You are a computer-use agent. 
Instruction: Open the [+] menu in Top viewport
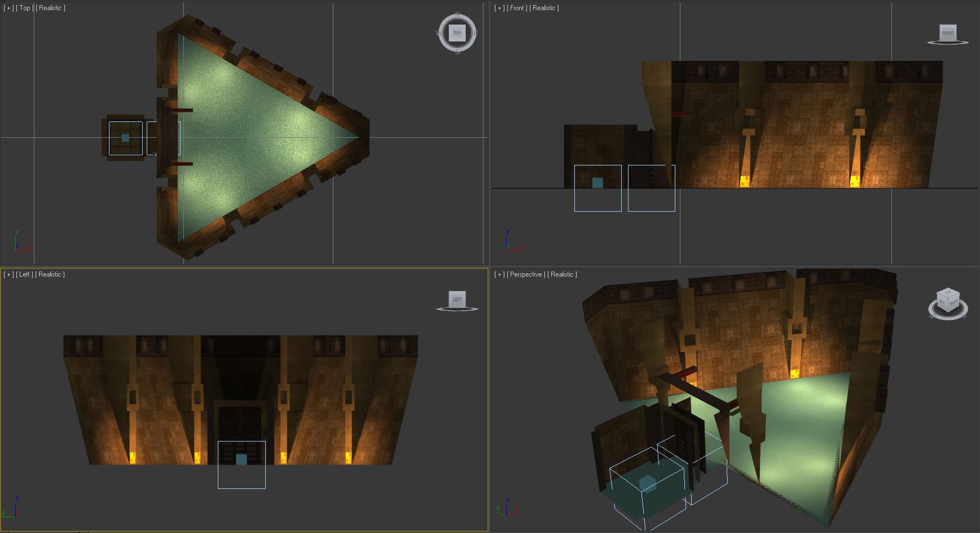(x=8, y=8)
